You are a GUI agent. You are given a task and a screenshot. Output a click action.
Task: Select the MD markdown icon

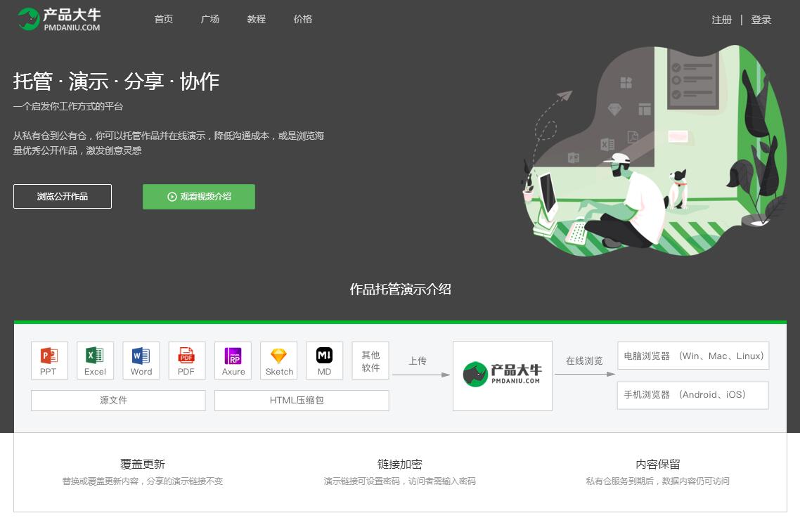(x=325, y=361)
